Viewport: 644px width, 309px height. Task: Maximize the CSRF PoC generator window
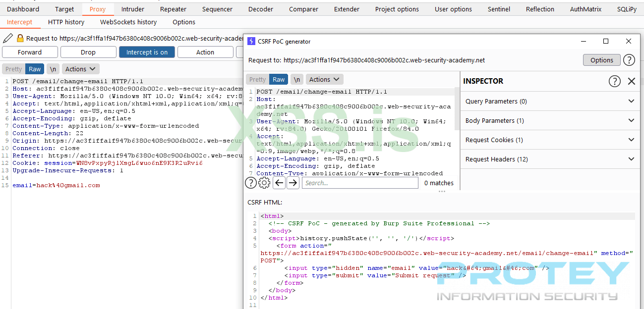pos(605,42)
